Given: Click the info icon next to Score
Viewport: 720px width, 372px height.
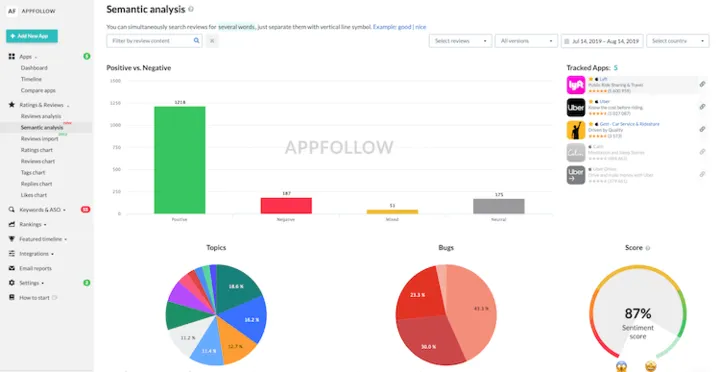Looking at the screenshot, I should [648, 248].
